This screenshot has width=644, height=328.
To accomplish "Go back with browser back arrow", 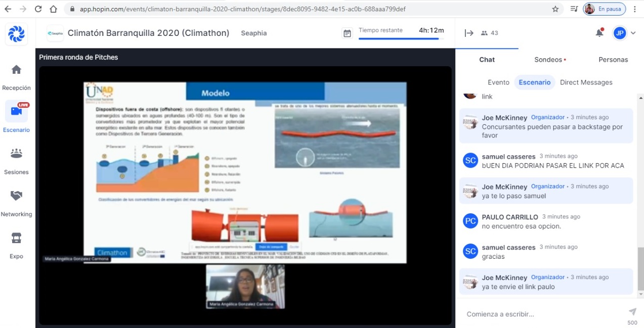I will pyautogui.click(x=9, y=9).
